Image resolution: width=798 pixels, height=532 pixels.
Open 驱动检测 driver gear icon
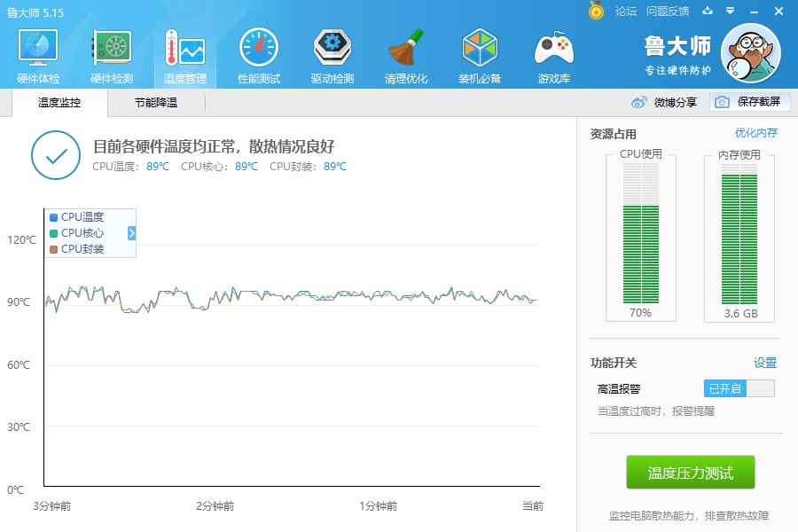332,47
